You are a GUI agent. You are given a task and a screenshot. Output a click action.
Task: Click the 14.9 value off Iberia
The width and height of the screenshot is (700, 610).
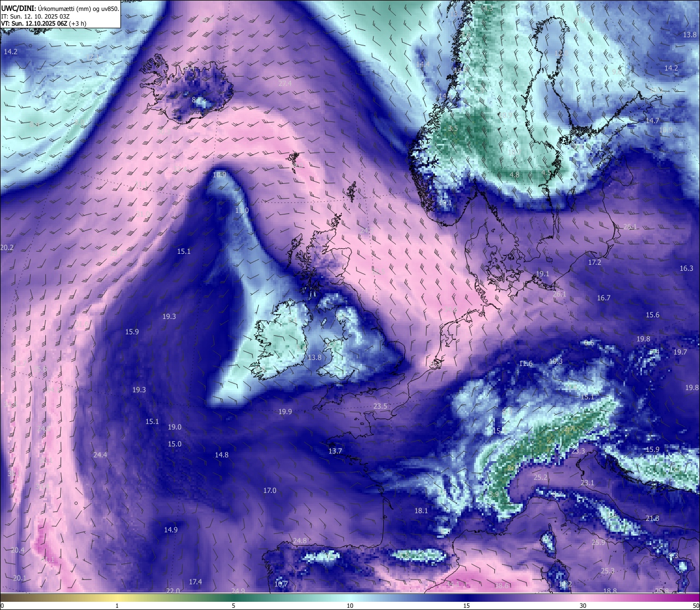coord(171,530)
